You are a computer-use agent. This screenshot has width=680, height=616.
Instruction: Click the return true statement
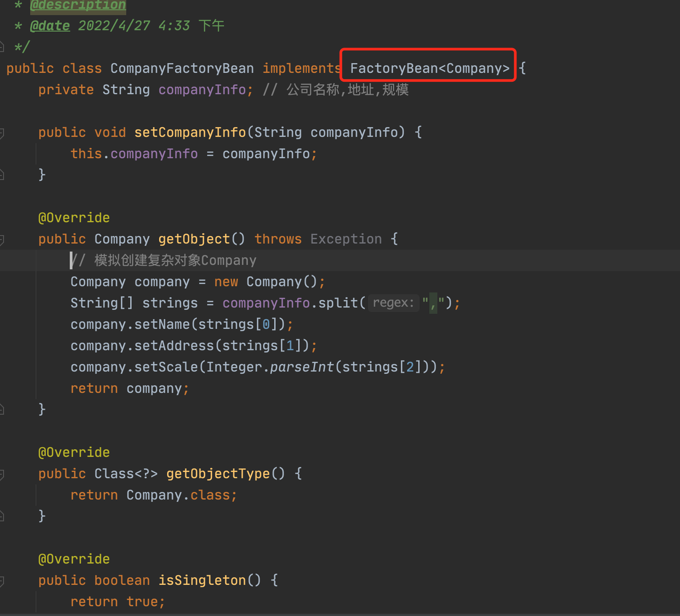pyautogui.click(x=118, y=602)
